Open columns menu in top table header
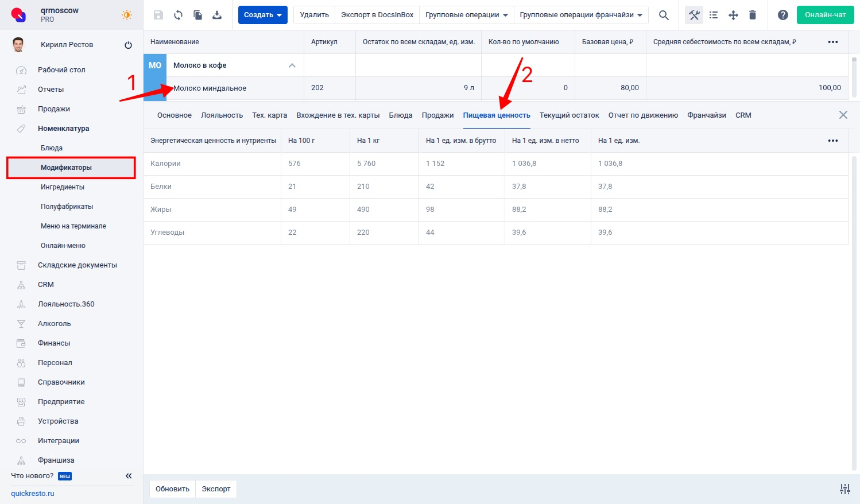This screenshot has width=860, height=504. (x=833, y=42)
